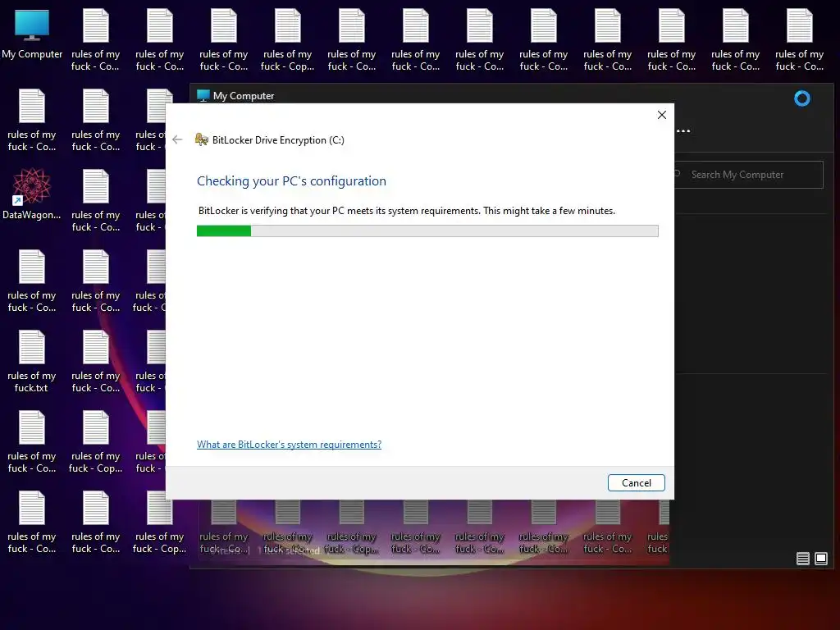The image size is (840, 630).
Task: Click the green BitLocker progress bar
Action: tap(427, 231)
